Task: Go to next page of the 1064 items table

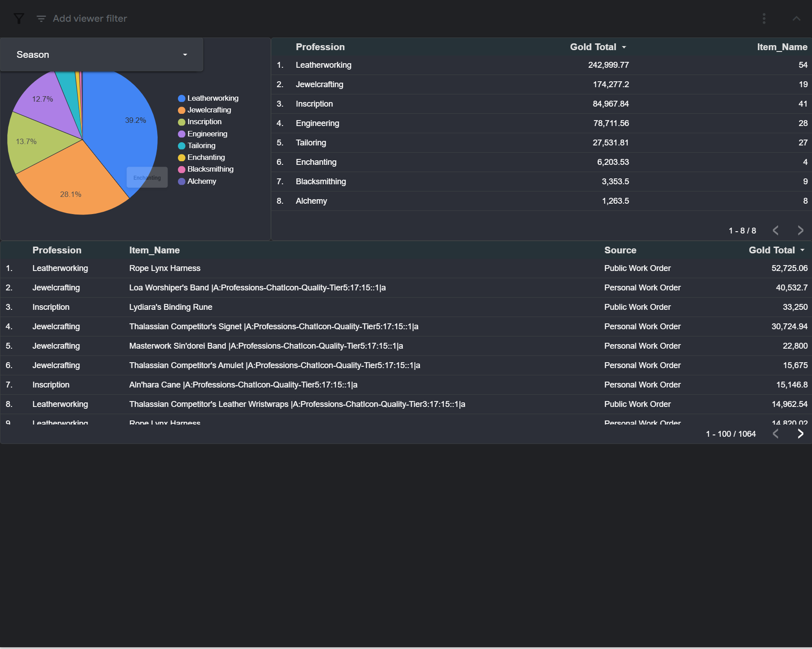Action: 800,434
